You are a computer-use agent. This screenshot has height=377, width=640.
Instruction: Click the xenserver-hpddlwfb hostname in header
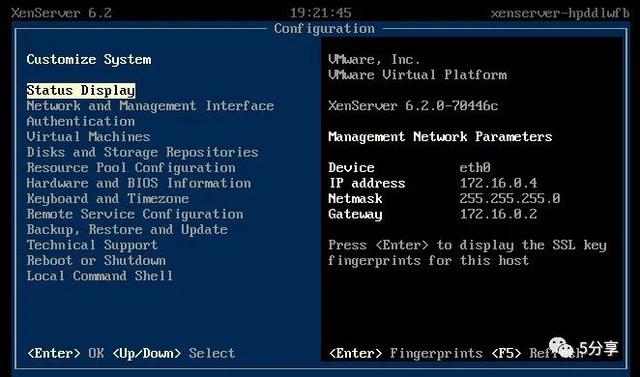click(560, 13)
